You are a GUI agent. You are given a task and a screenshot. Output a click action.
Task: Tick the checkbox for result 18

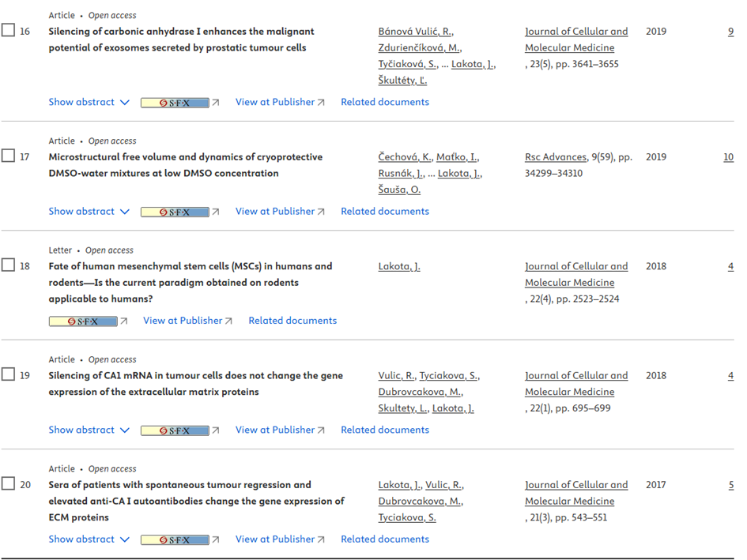click(x=8, y=265)
